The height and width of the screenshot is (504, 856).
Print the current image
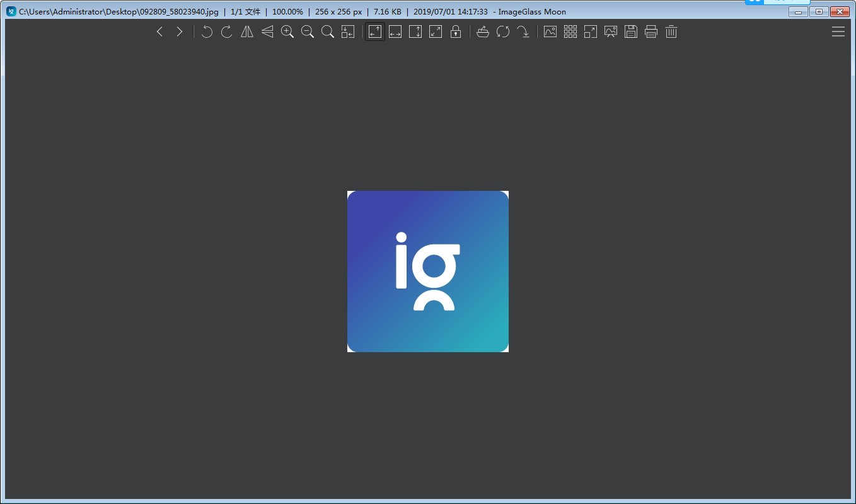pyautogui.click(x=651, y=31)
